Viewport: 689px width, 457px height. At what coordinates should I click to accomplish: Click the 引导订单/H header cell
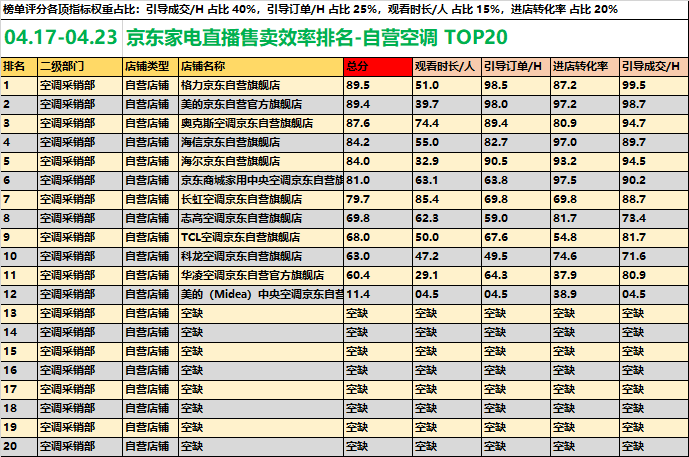click(x=516, y=66)
